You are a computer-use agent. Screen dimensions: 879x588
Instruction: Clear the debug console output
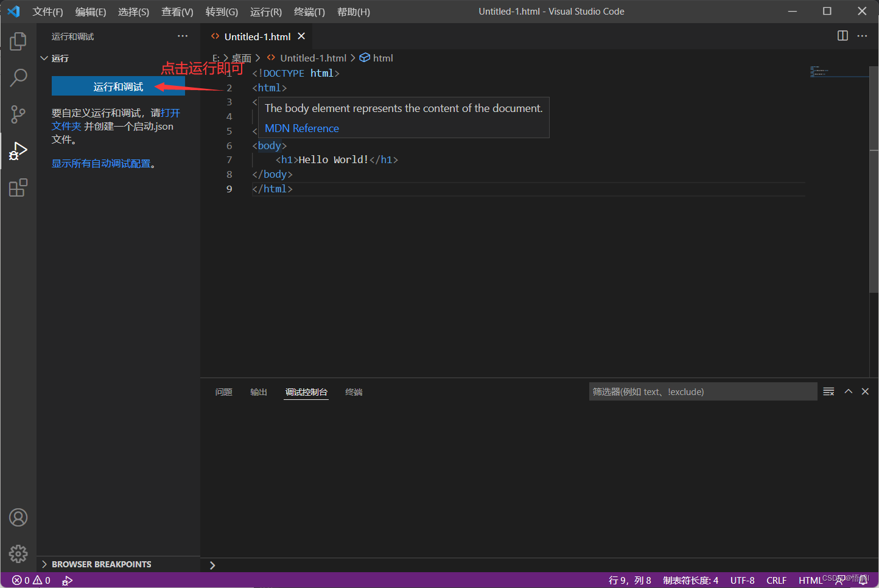click(x=828, y=391)
